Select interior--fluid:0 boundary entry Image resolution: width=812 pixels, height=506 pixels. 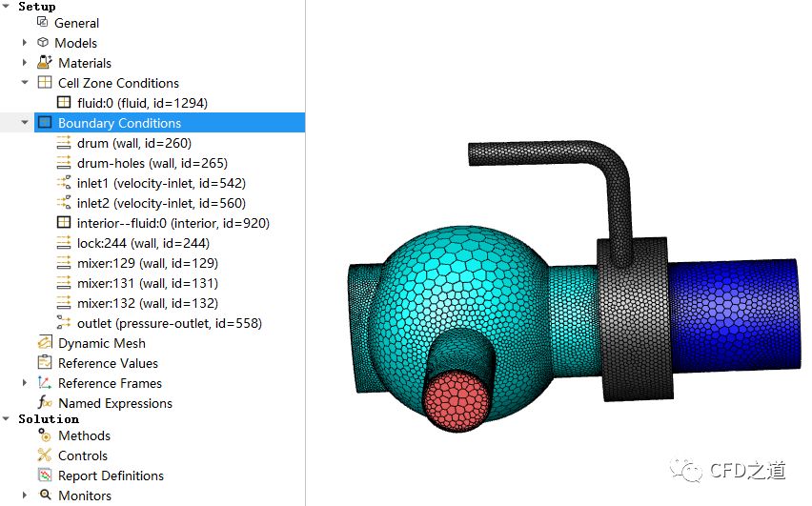[x=173, y=223]
